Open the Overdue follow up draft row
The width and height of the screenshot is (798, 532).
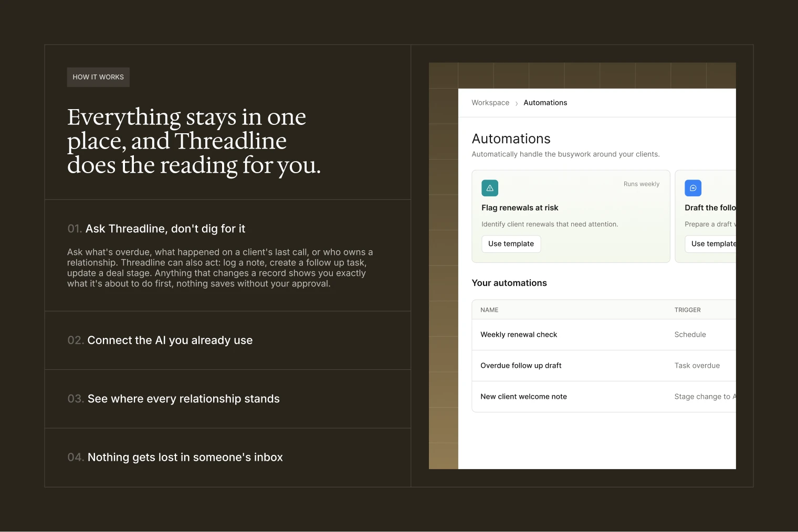(x=604, y=366)
